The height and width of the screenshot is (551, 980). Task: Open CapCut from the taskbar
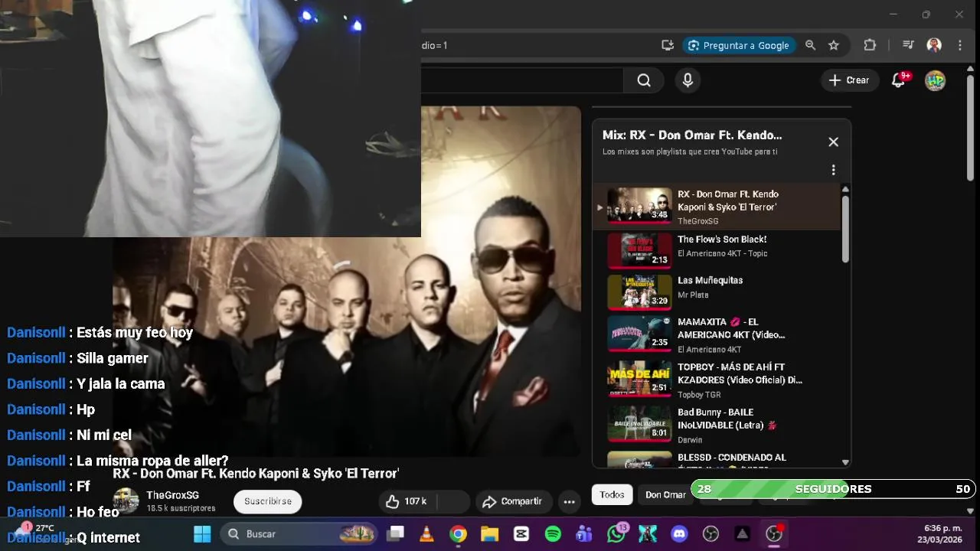521,533
